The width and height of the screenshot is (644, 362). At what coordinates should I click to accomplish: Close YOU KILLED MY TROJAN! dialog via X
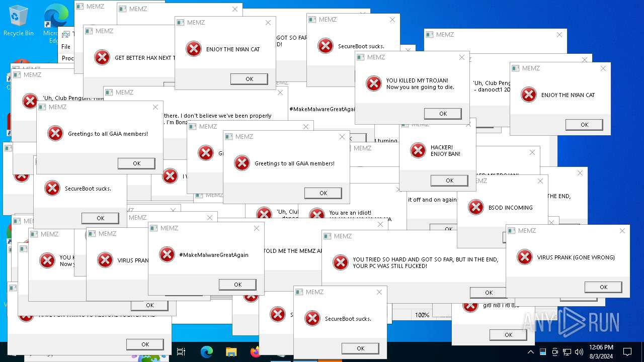click(462, 57)
